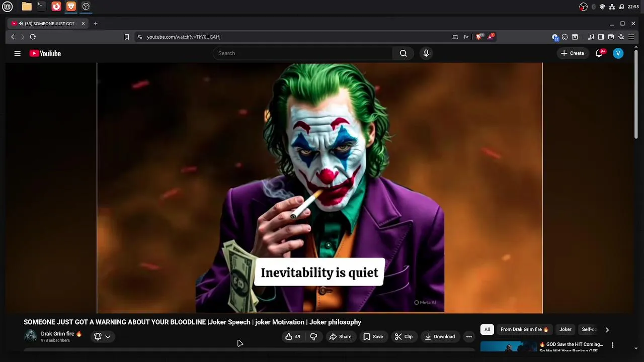The height and width of the screenshot is (362, 644).
Task: Open YouTube notifications bell in header
Action: [599, 53]
